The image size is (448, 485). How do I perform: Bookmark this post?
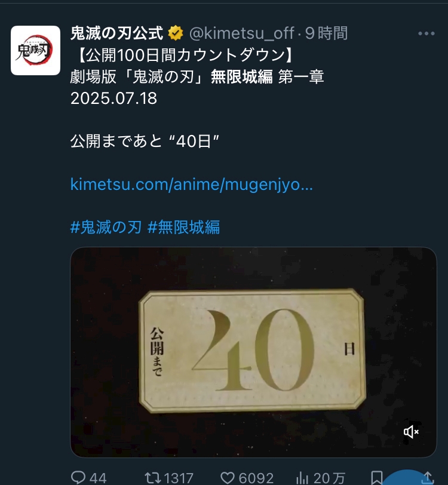tap(377, 478)
